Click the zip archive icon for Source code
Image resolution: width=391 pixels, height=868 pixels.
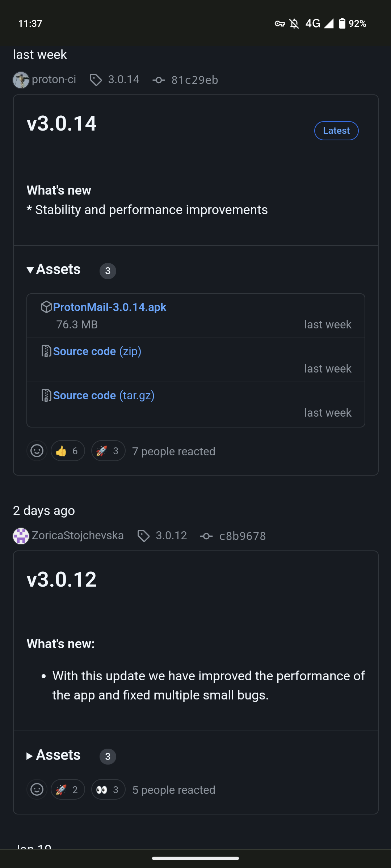click(46, 351)
